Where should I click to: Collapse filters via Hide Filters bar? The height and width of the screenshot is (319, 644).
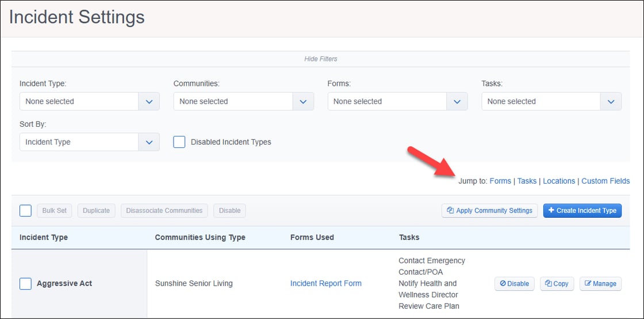(x=320, y=59)
